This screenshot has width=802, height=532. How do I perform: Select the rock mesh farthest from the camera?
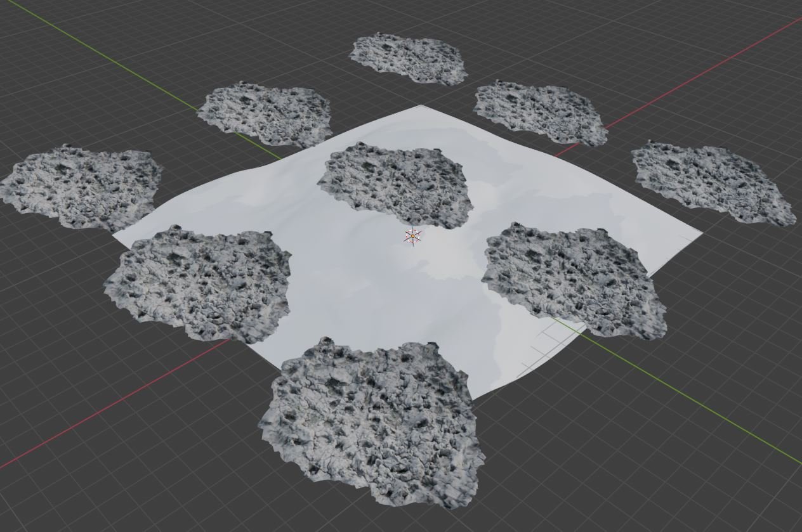click(x=409, y=58)
